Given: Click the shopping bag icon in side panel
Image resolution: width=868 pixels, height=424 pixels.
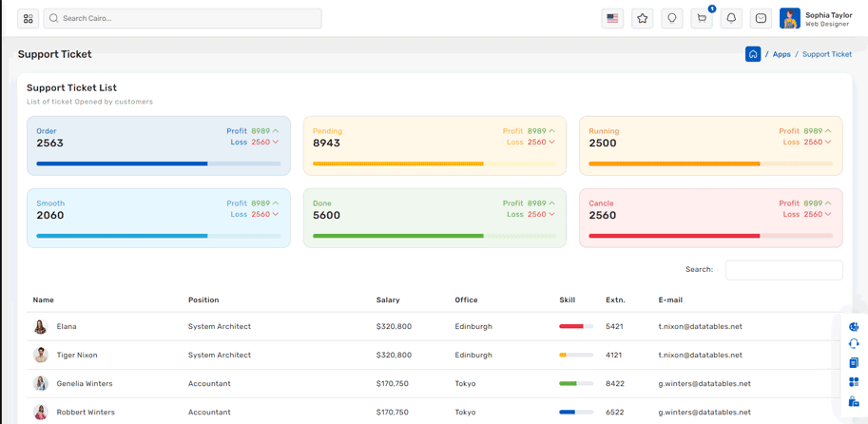Looking at the screenshot, I should pyautogui.click(x=854, y=401).
